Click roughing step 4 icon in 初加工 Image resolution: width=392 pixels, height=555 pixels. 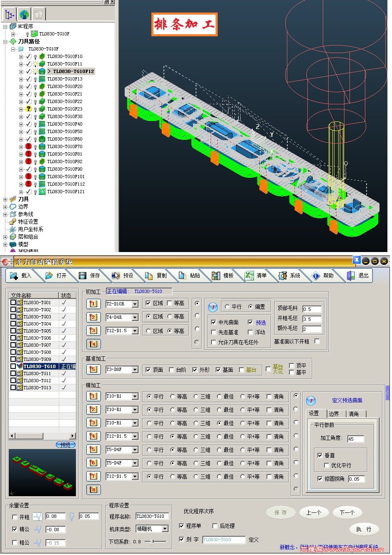[x=93, y=344]
